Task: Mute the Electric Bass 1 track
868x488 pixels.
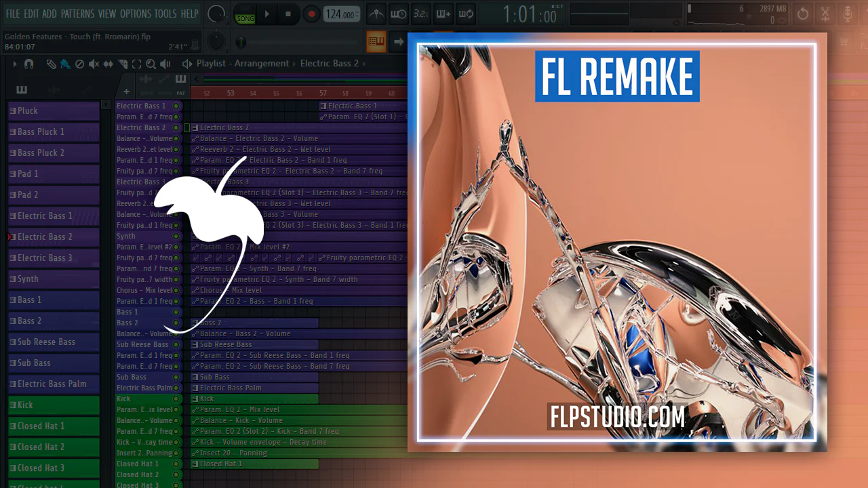Action: click(x=176, y=106)
